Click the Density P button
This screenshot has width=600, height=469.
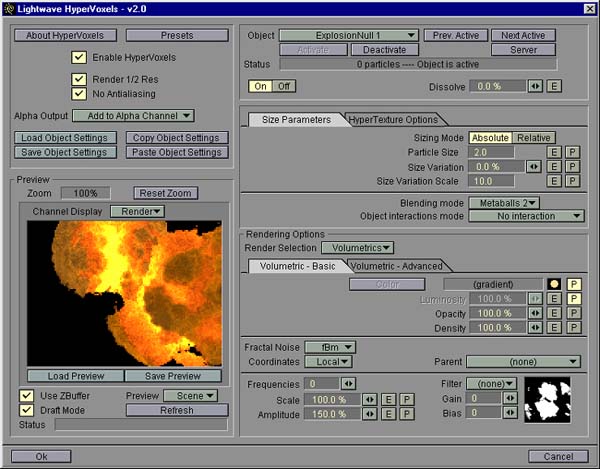tap(574, 327)
